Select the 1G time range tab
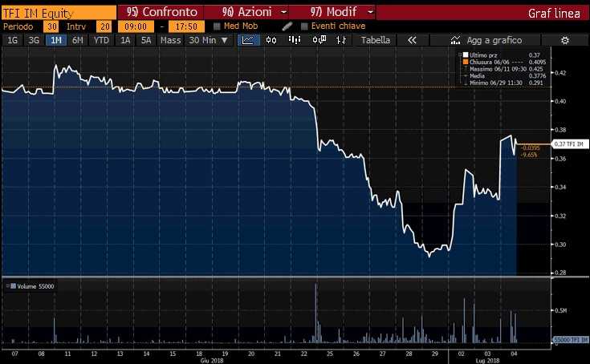 [12, 40]
